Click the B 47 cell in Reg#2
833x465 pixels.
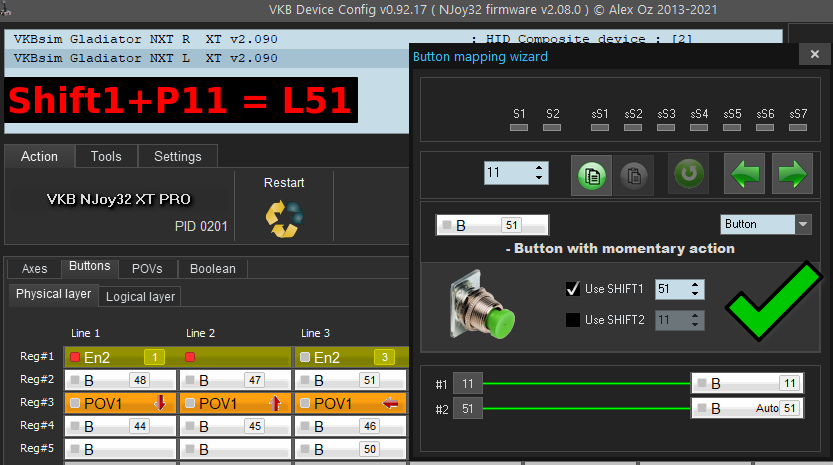[235, 380]
